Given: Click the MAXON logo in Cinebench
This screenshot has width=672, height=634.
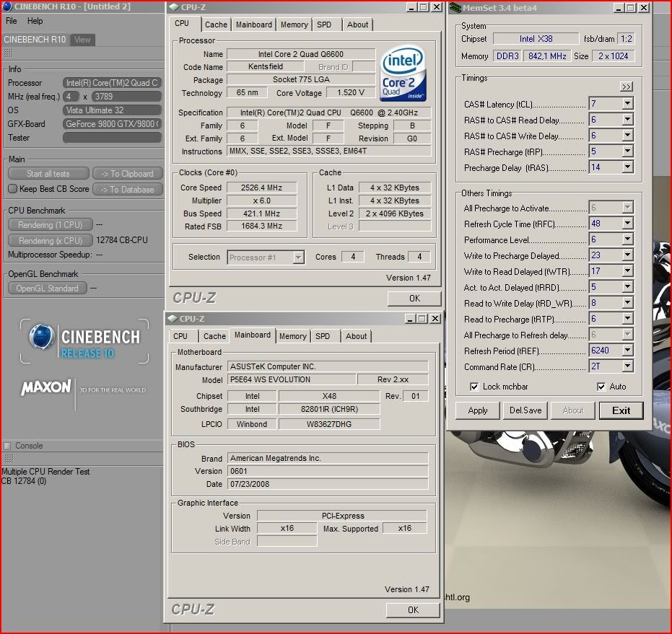Looking at the screenshot, I should click(46, 387).
